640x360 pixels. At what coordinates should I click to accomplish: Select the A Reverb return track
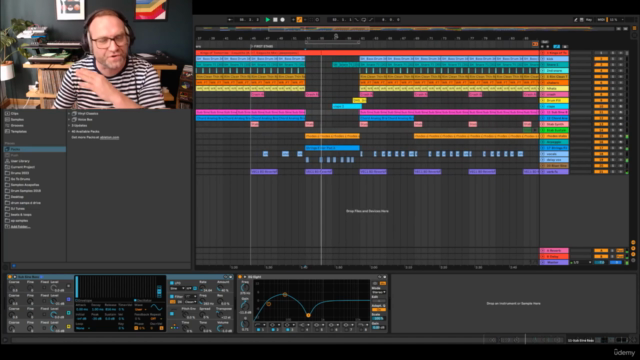click(x=554, y=251)
